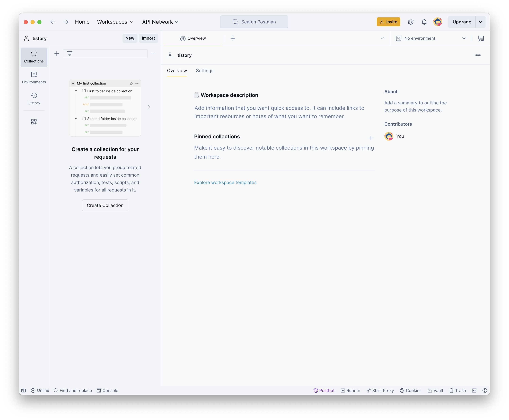509x420 pixels.
Task: Click the Create Collection button
Action: click(x=105, y=205)
